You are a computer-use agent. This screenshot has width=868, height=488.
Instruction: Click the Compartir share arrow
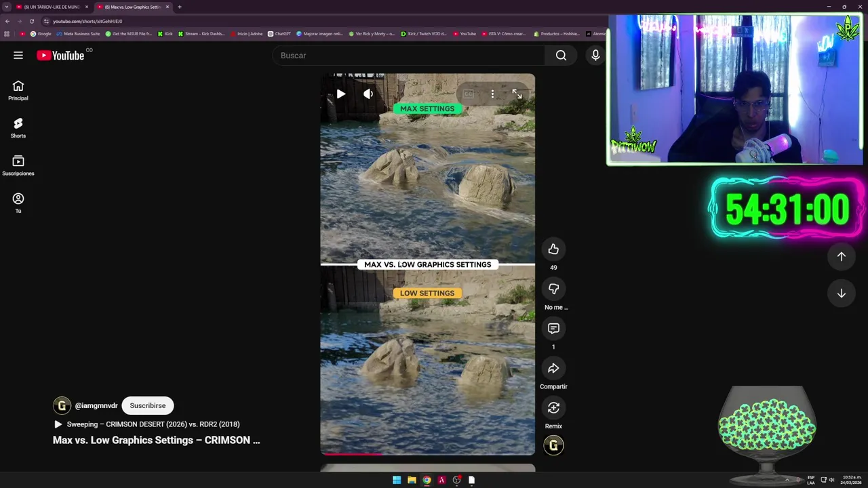pyautogui.click(x=553, y=368)
